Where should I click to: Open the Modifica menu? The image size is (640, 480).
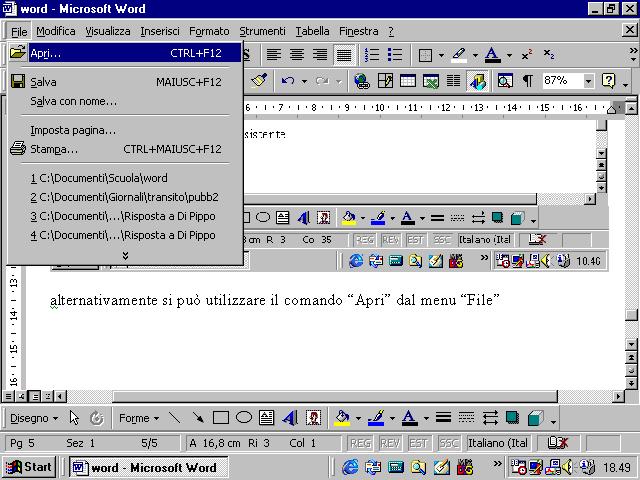click(x=56, y=31)
